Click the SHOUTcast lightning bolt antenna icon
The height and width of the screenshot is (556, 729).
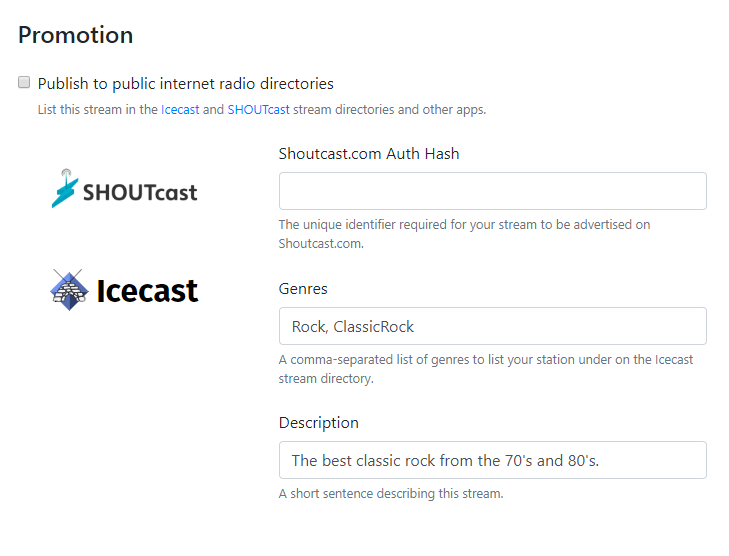(x=65, y=188)
